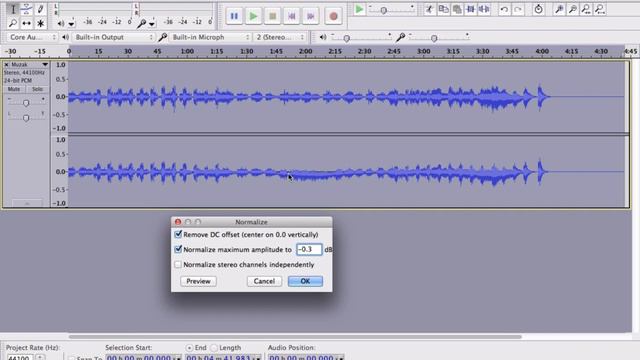This screenshot has height=360, width=640.
Task: Click the Undo arrow icon
Action: tap(504, 9)
